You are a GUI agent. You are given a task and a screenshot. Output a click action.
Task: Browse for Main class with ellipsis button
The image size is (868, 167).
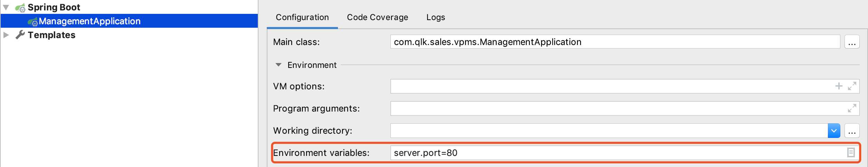[852, 42]
